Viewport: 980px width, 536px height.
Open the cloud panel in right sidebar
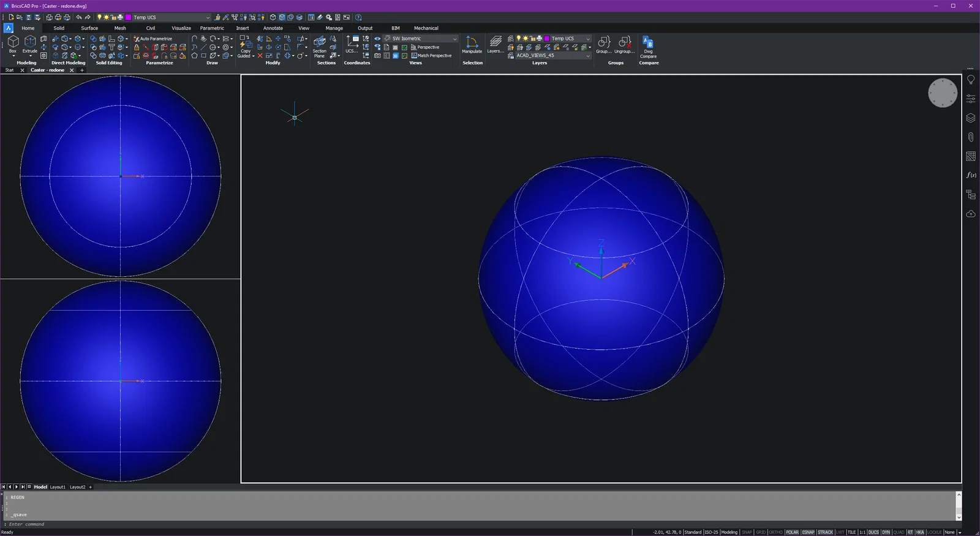[x=971, y=214]
